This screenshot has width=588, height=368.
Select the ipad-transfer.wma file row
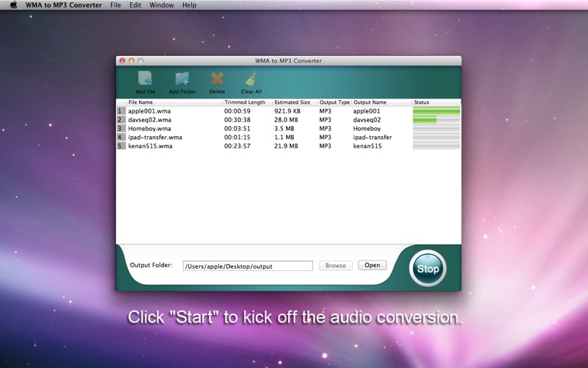pyautogui.click(x=288, y=137)
